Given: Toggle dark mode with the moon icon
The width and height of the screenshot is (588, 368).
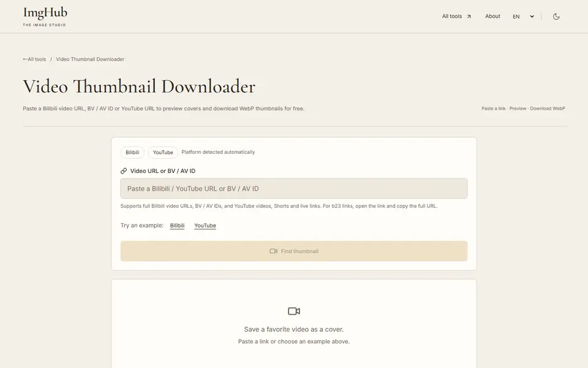Looking at the screenshot, I should [x=556, y=17].
